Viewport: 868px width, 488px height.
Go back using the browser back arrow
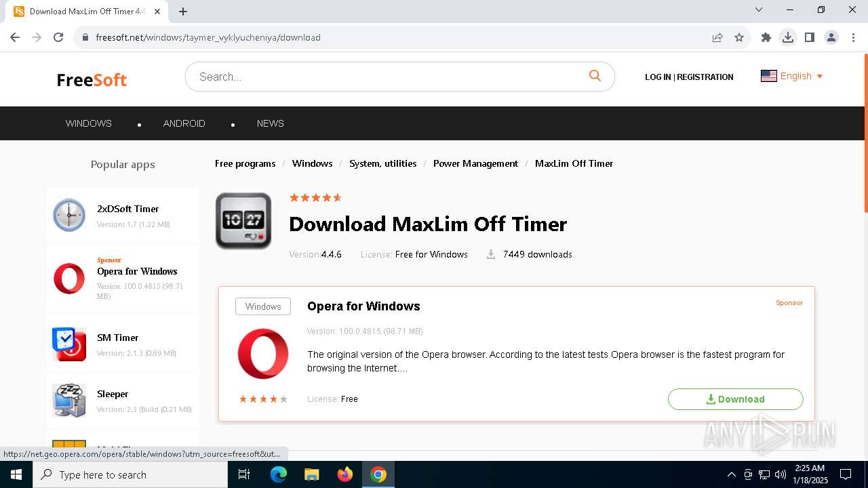(15, 37)
